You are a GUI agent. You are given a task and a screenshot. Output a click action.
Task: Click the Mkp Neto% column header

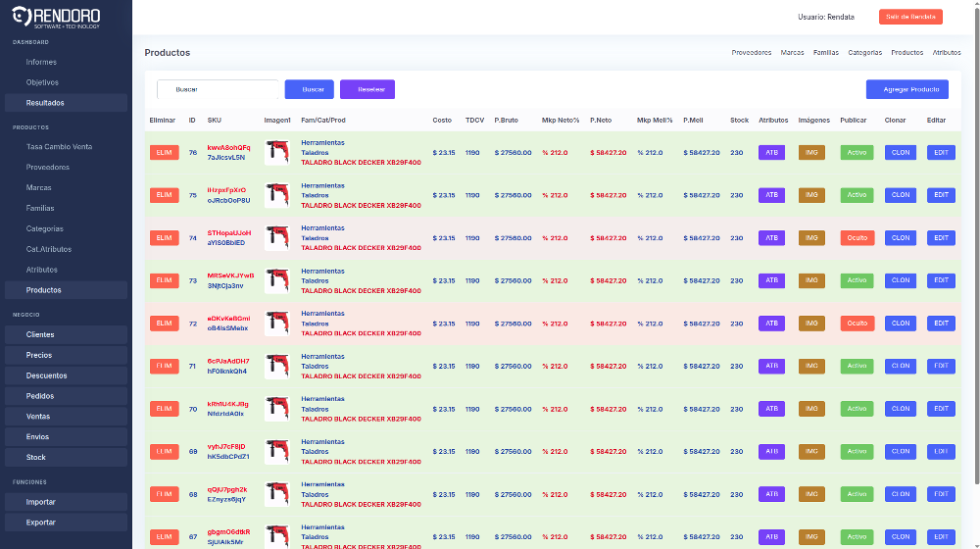[x=561, y=120]
